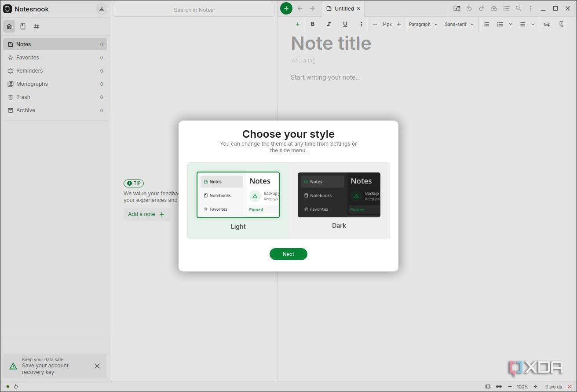This screenshot has height=392, width=577.
Task: Click the red X in the status bar
Action: tap(570, 387)
